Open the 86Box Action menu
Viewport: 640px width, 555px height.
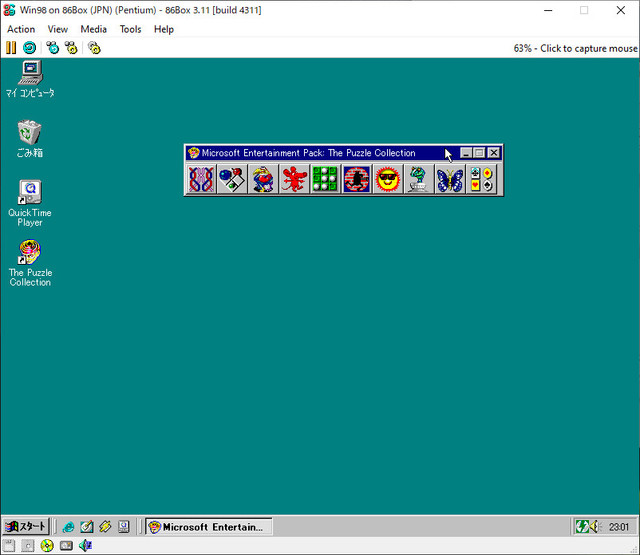pos(21,29)
